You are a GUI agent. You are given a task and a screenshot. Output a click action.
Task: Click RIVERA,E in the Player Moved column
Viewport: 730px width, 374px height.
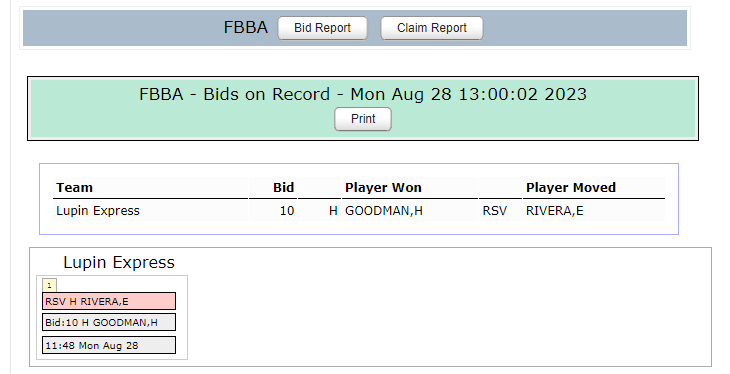[554, 211]
